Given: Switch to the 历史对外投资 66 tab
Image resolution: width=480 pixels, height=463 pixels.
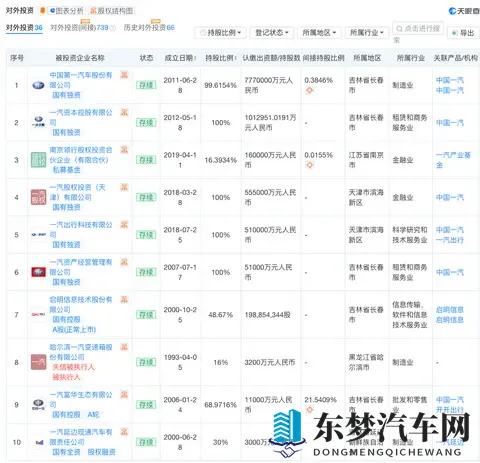Looking at the screenshot, I should (149, 27).
